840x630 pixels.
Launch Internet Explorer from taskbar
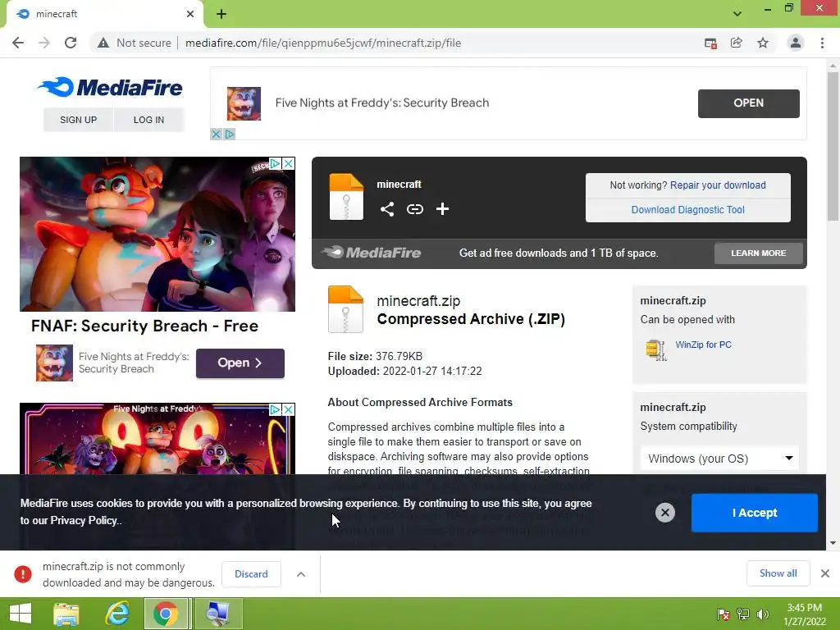pyautogui.click(x=116, y=614)
